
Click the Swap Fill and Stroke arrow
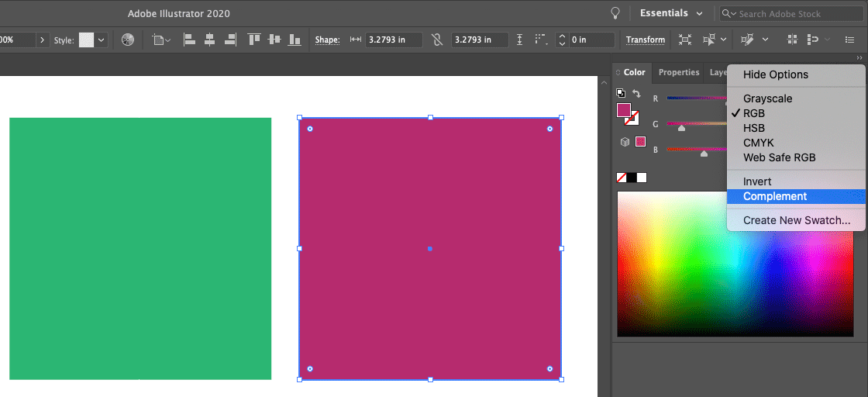click(x=636, y=94)
